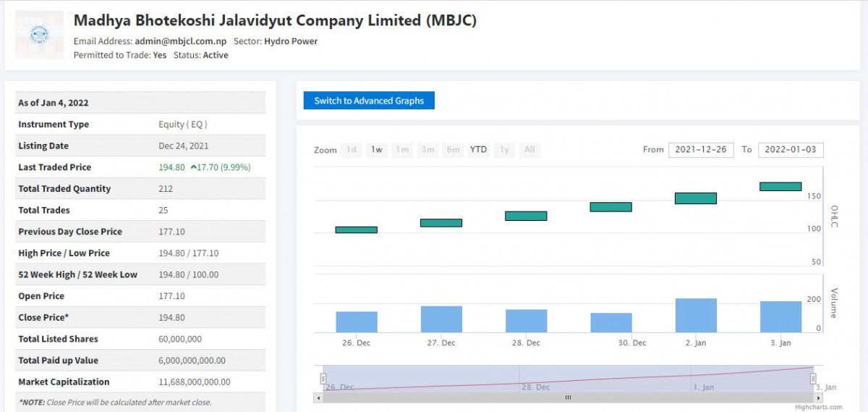Click the Hydro Power sector text

291,41
